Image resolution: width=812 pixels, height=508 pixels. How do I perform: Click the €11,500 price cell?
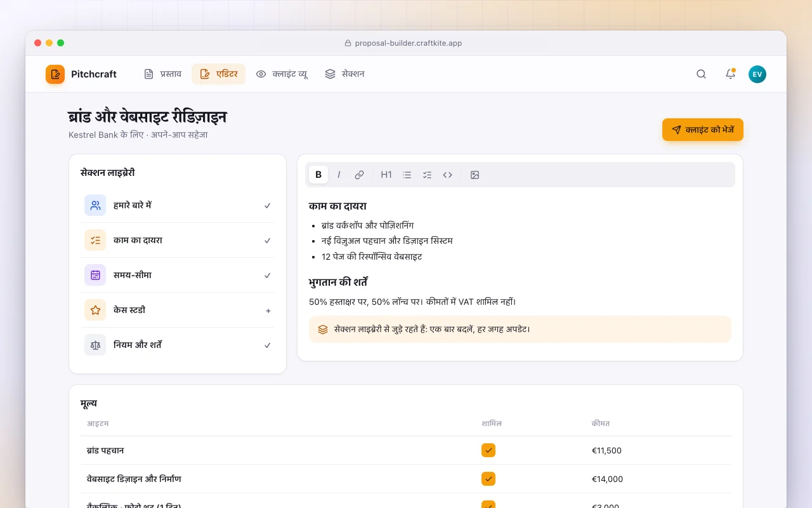pos(606,450)
